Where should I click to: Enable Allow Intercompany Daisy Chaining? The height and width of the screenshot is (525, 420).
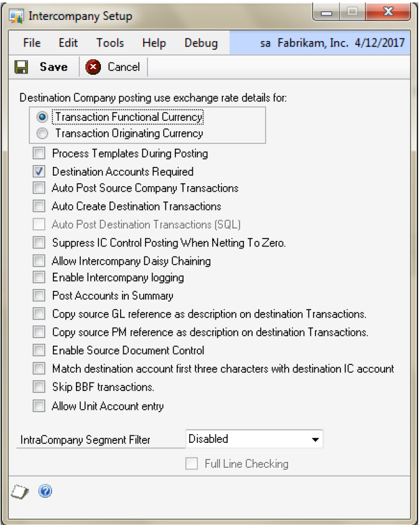pyautogui.click(x=39, y=261)
